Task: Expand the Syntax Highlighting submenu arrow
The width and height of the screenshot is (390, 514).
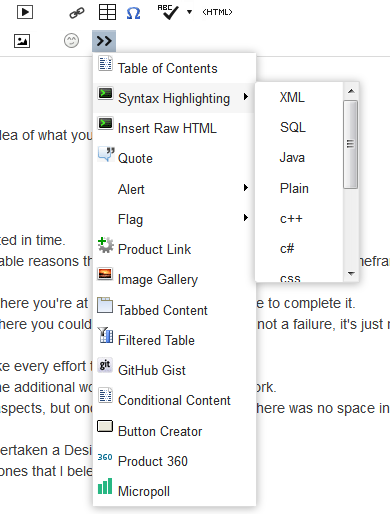Action: (x=246, y=97)
